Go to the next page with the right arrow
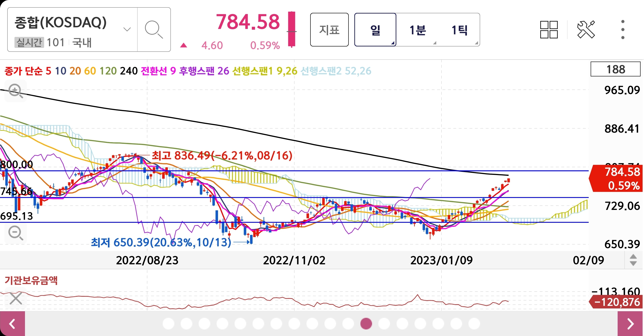The image size is (644, 336). click(x=630, y=324)
